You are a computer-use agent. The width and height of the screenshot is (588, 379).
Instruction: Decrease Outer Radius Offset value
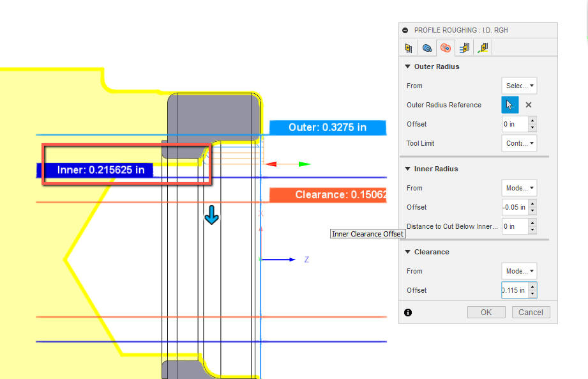[x=532, y=128]
